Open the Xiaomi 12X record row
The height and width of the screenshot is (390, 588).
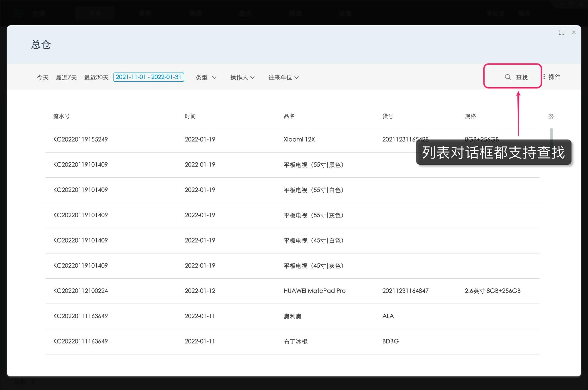coord(299,139)
